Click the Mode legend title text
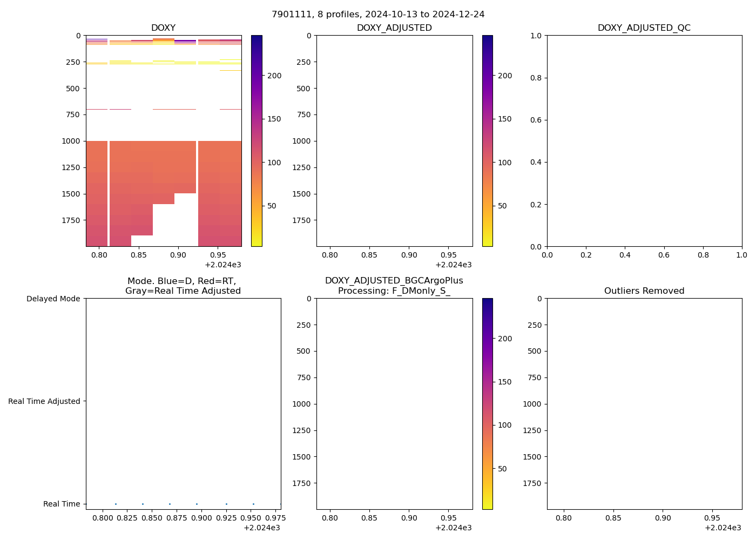Image resolution: width=756 pixels, height=540 pixels. point(183,286)
